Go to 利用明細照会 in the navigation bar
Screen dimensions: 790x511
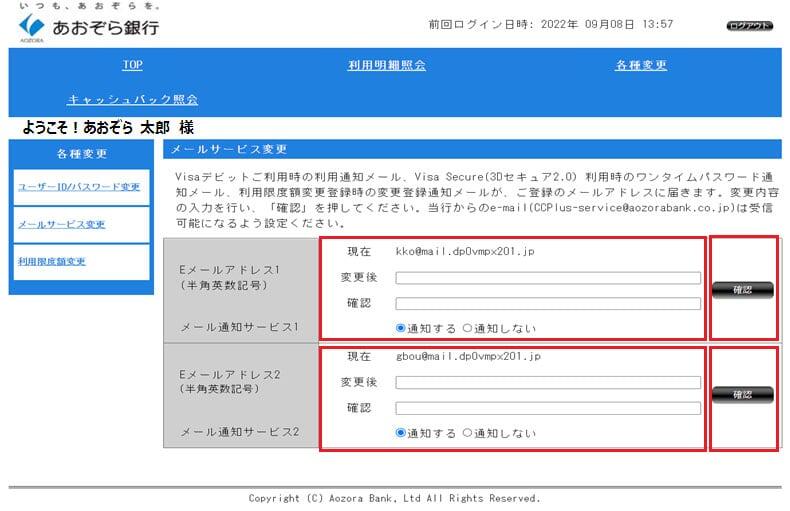pyautogui.click(x=386, y=65)
